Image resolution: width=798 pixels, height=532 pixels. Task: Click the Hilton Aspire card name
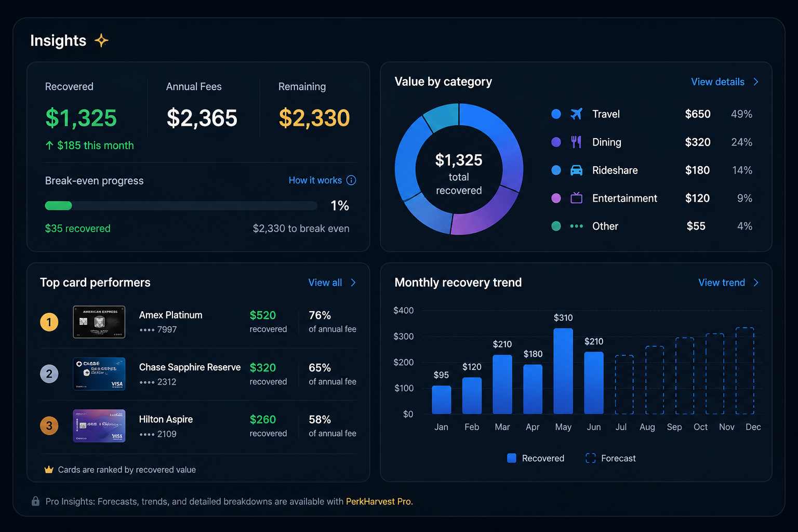[166, 419]
